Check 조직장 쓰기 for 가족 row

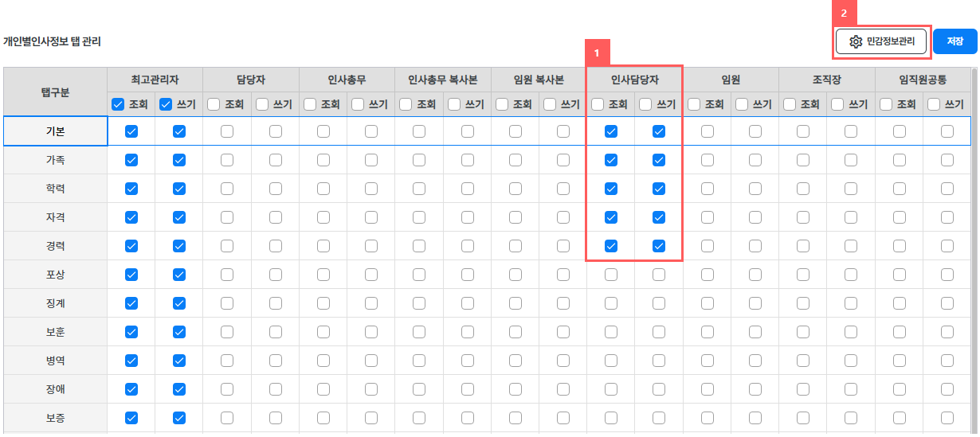(851, 160)
